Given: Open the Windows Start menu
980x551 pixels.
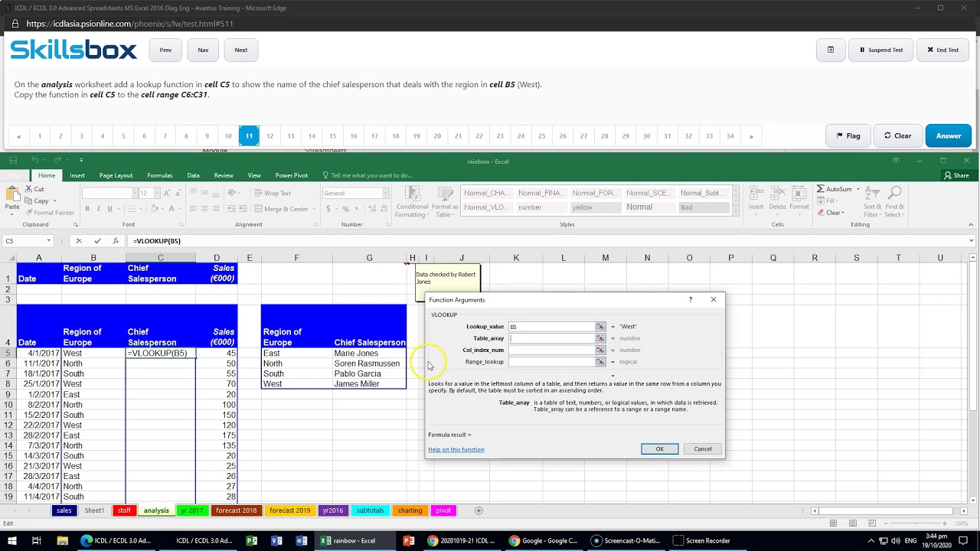Looking at the screenshot, I should point(12,540).
